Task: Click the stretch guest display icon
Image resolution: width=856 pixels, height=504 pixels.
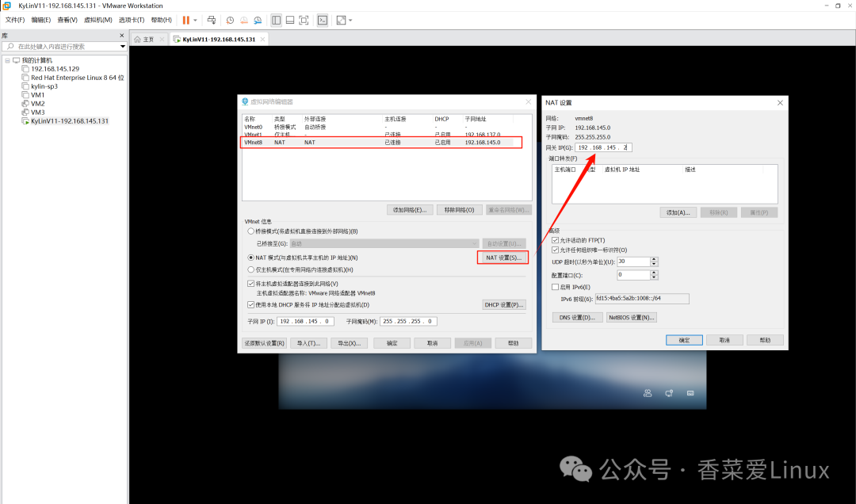Action: [x=341, y=20]
